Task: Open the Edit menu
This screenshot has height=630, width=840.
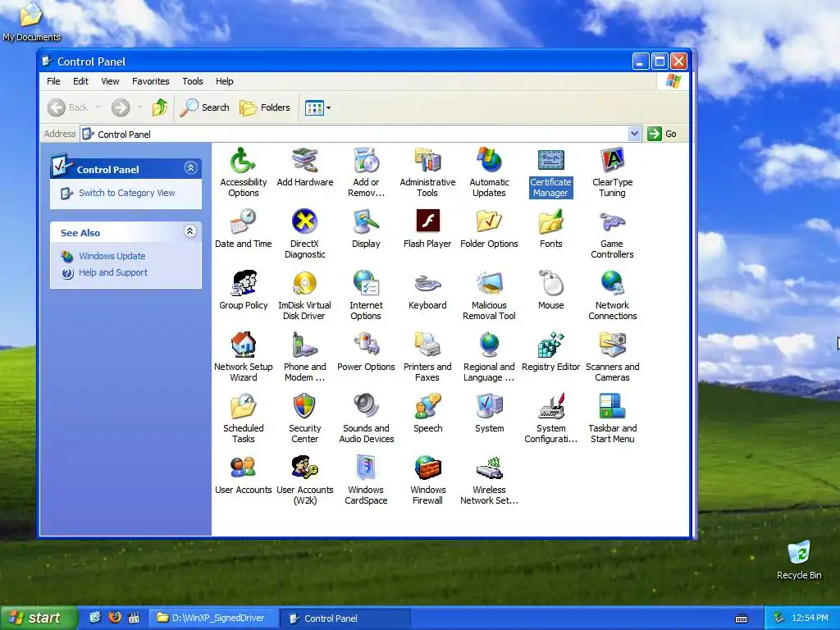Action: pos(81,81)
